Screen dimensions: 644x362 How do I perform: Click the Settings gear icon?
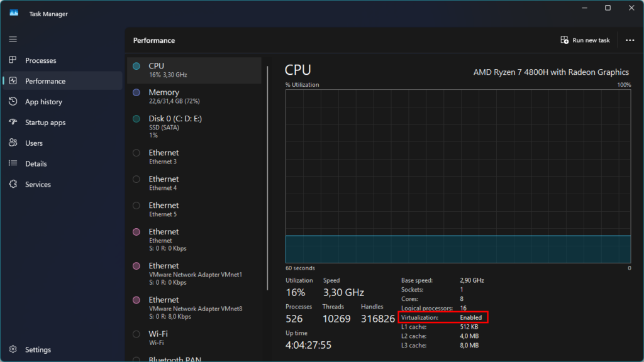(13, 349)
